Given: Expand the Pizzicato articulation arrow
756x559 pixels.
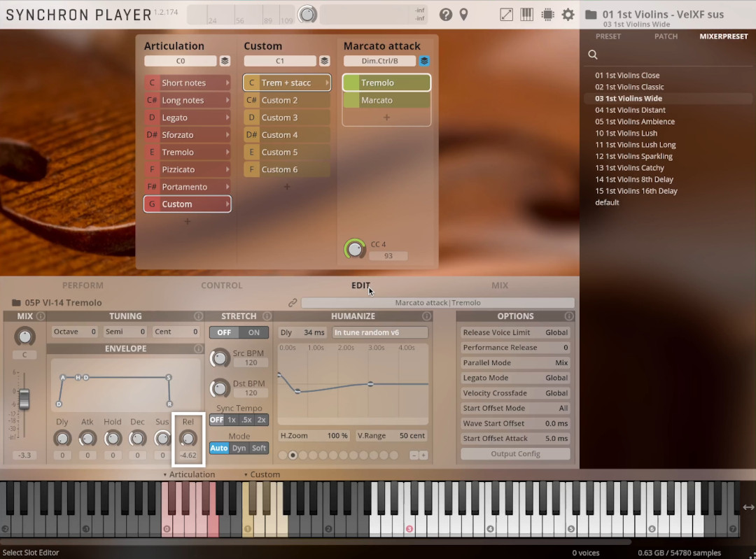Looking at the screenshot, I should 227,169.
